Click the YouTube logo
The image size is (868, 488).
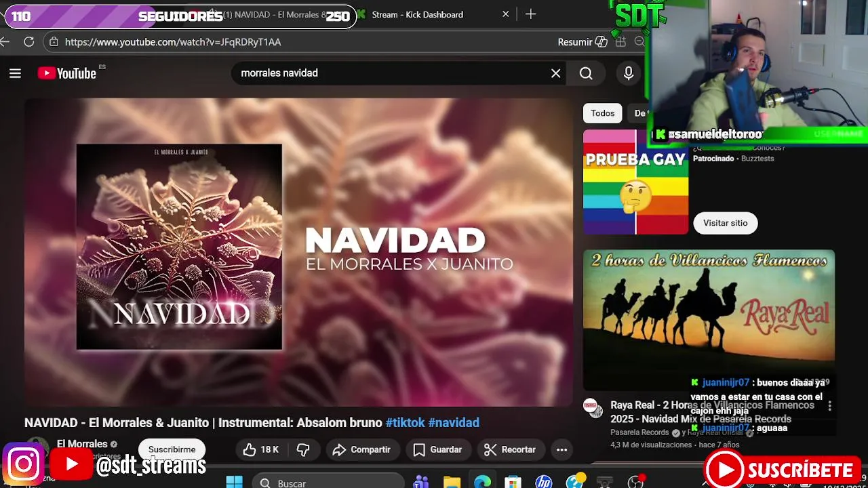[x=66, y=73]
